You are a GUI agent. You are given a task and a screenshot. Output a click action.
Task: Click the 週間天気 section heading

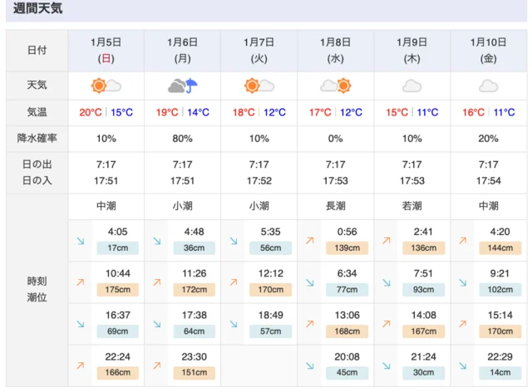pyautogui.click(x=37, y=10)
